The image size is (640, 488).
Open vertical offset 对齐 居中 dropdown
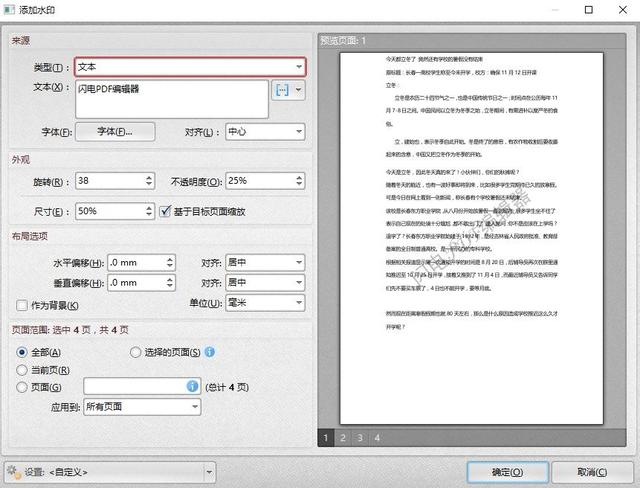point(265,282)
